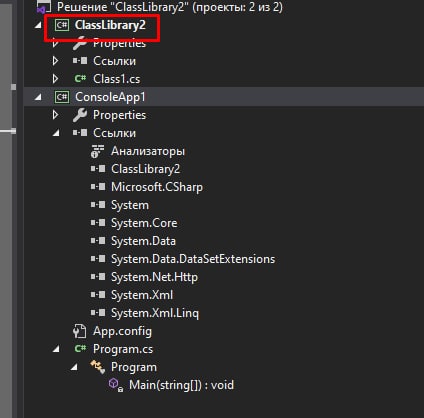
Task: Select ClassLibrary2 reference under ConsoleApp1 Ссылки
Action: [x=145, y=169]
